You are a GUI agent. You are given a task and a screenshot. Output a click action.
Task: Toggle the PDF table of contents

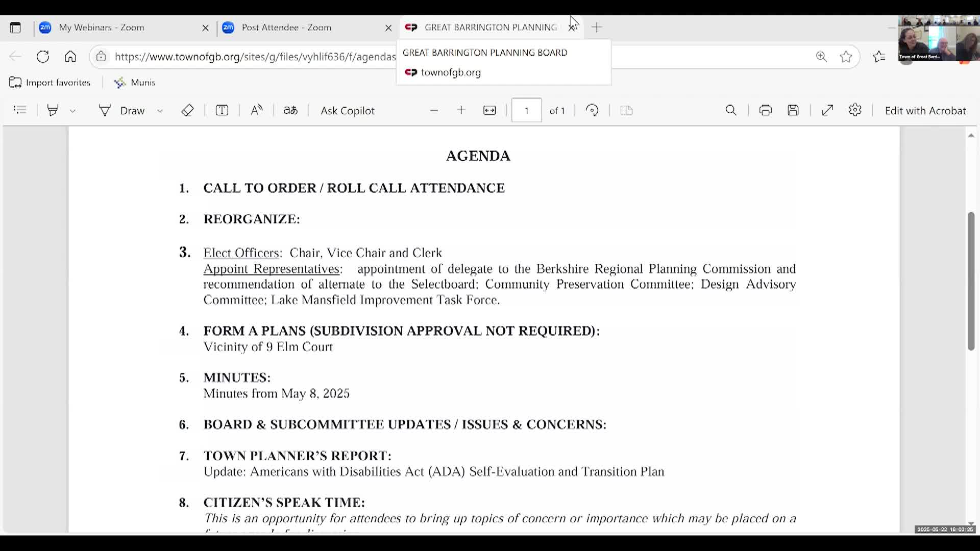pos(20,110)
